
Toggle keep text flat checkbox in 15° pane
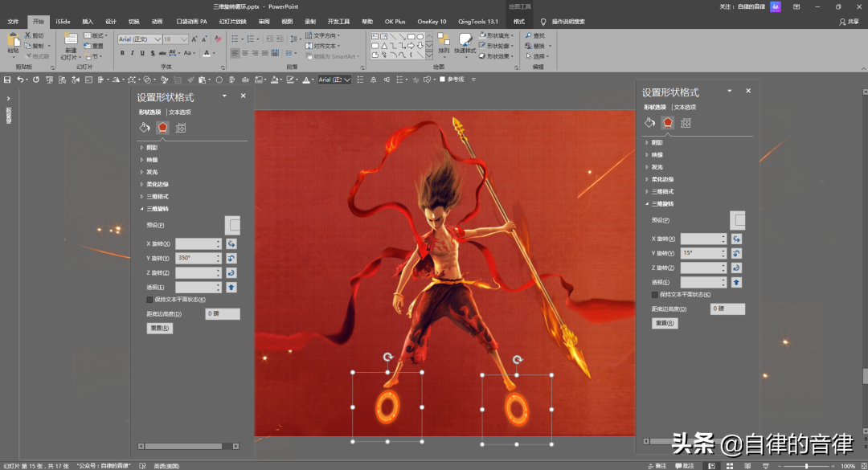654,295
